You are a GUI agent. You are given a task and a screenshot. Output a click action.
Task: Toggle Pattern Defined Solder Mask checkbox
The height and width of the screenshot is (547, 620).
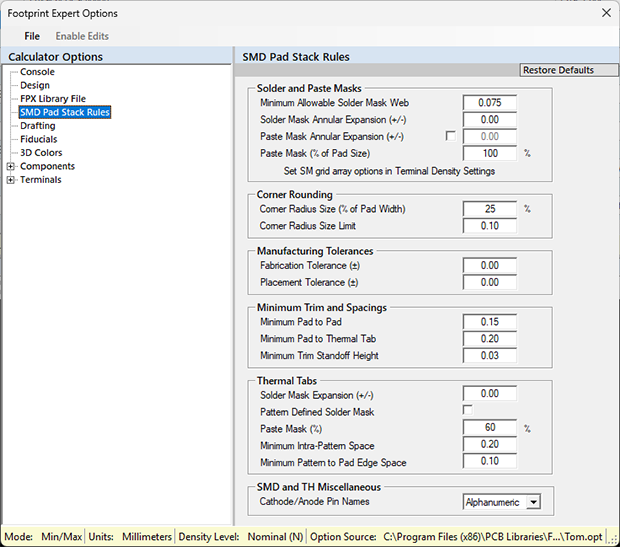pos(467,411)
